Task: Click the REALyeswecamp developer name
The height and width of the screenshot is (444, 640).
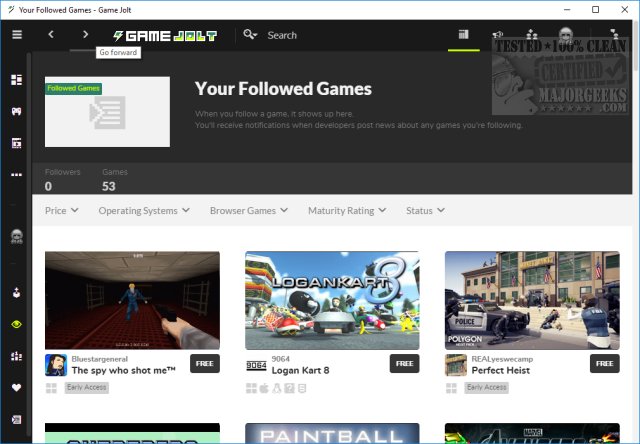Action: [502, 359]
